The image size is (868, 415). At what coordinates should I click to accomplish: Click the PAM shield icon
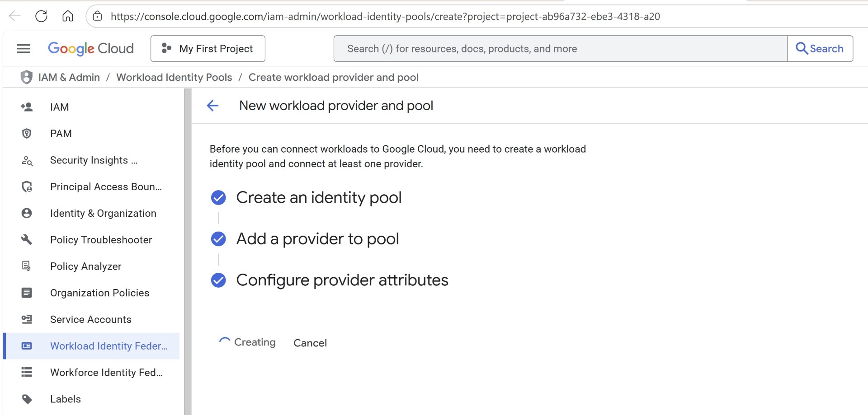[x=27, y=134]
